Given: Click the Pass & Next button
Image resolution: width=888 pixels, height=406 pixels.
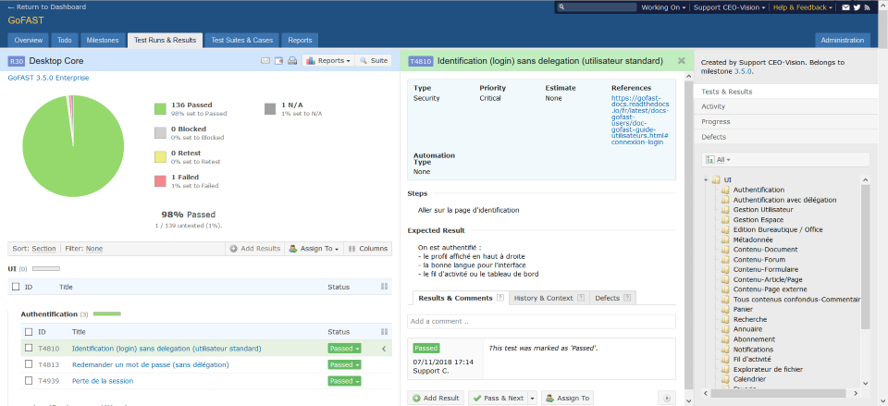Looking at the screenshot, I should (498, 398).
